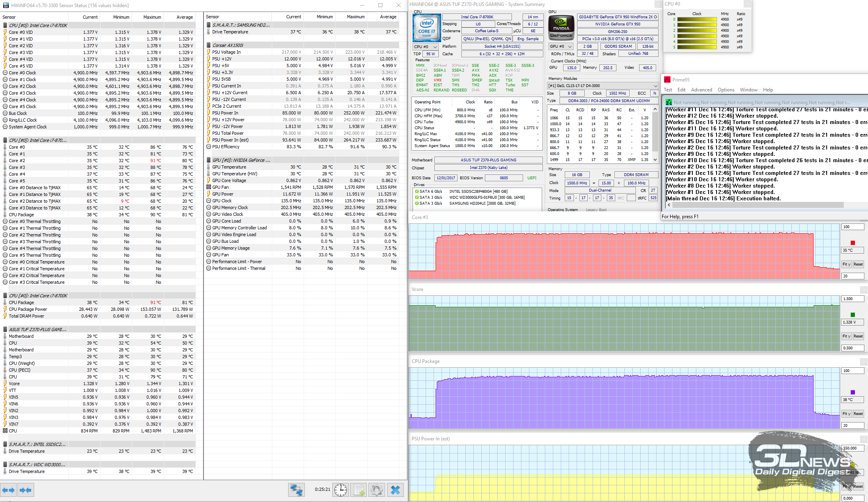Click the Intel Core i7 logo
The width and height of the screenshot is (868, 502).
click(427, 28)
